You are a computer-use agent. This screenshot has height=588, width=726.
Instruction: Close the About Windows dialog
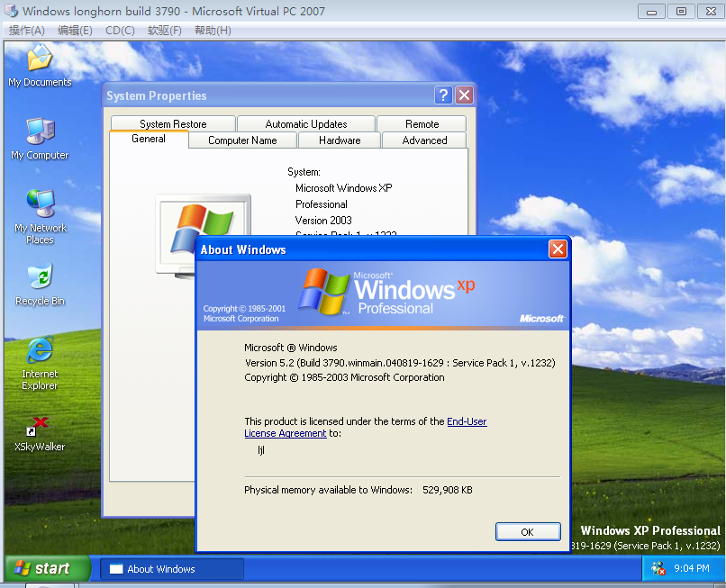[558, 249]
